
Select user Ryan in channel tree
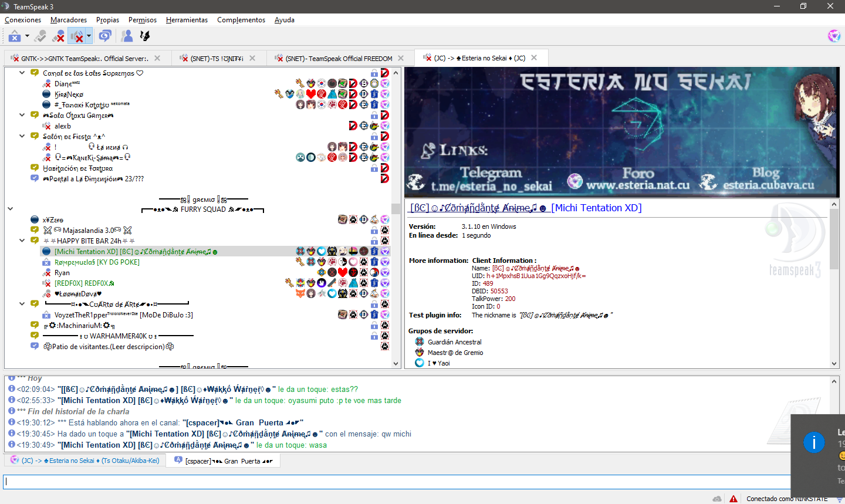62,273
